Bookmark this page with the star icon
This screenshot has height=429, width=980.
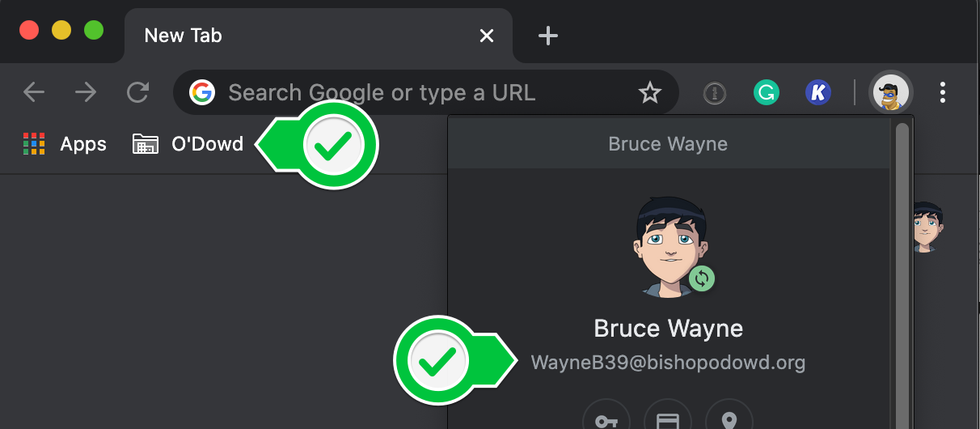[x=650, y=94]
